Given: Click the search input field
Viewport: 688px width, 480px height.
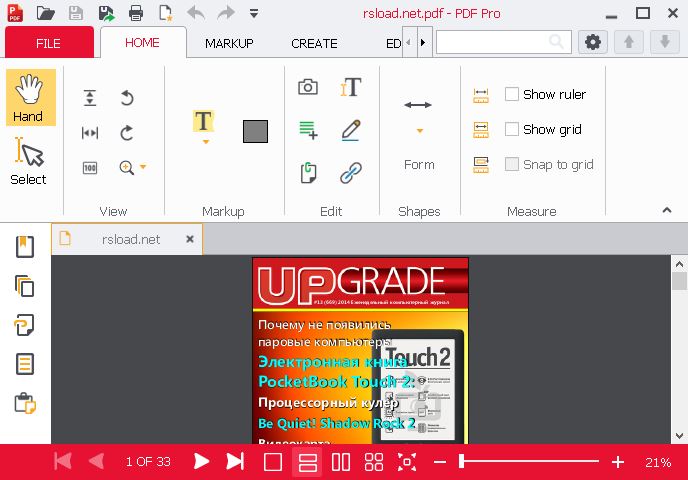Looking at the screenshot, I should [x=492, y=42].
